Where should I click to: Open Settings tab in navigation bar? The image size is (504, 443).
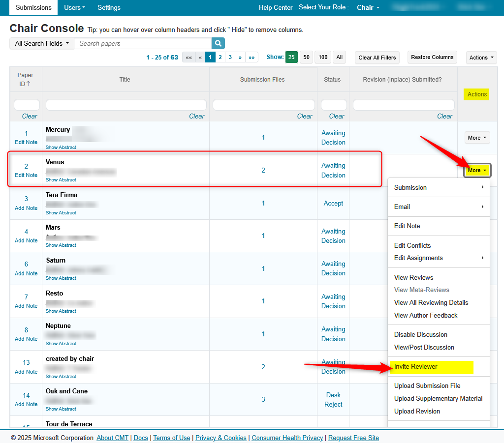pos(109,7)
